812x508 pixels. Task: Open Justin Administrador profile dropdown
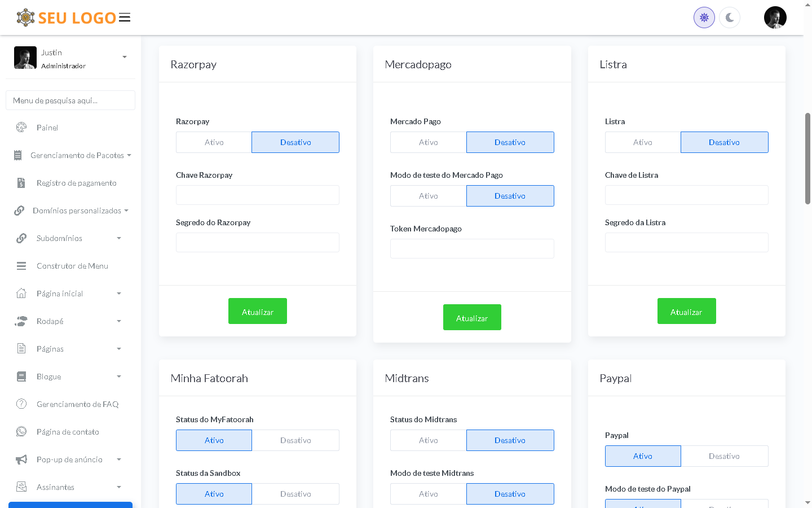(x=124, y=57)
